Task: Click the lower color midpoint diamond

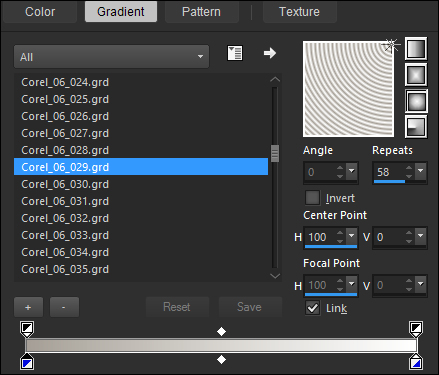Action: (221, 360)
